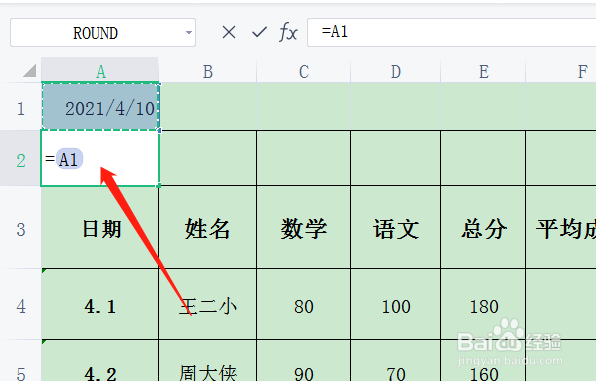Image resolution: width=596 pixels, height=381 pixels.
Task: Click cell with name 王二小
Action: pyautogui.click(x=208, y=305)
